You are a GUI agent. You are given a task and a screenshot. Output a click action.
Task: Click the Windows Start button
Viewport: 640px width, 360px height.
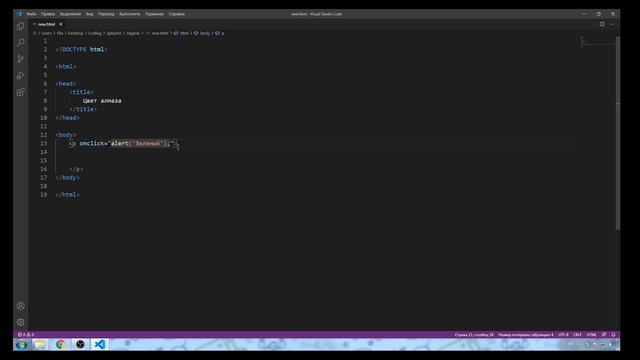click(x=21, y=344)
